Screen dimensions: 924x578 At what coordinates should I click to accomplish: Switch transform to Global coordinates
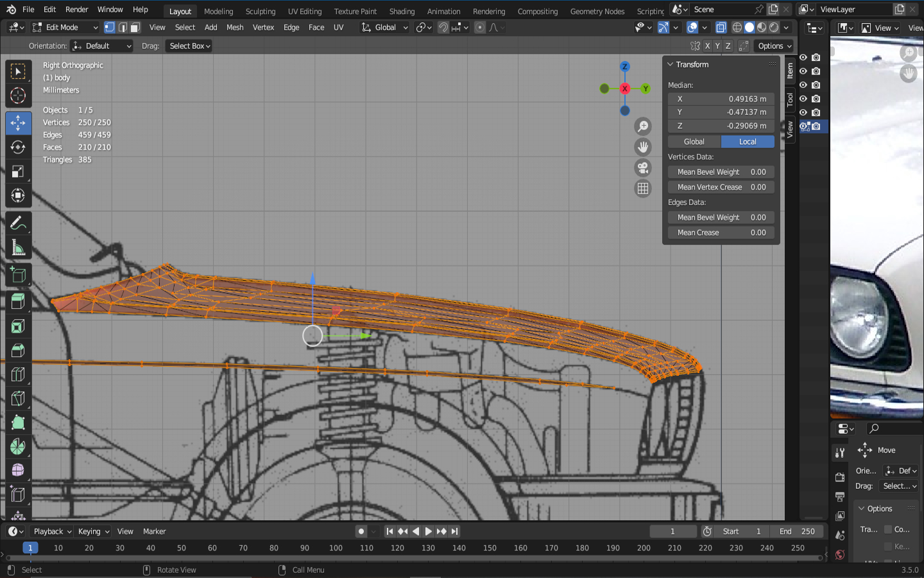click(694, 141)
